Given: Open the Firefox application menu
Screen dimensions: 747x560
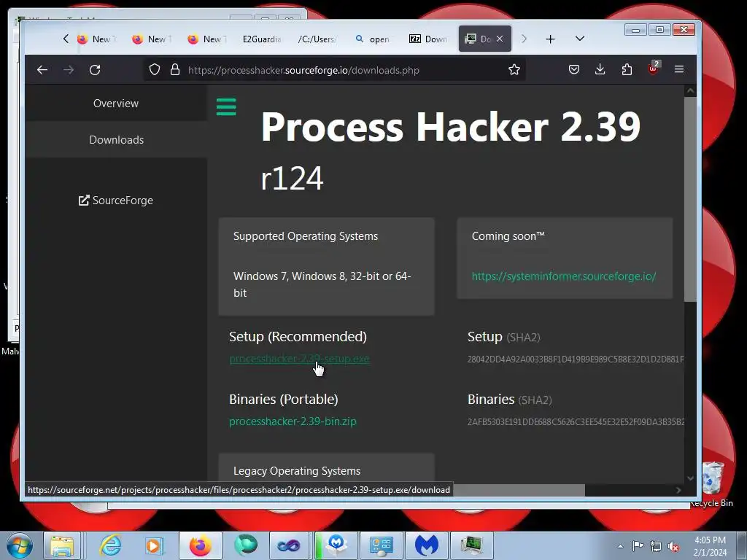Looking at the screenshot, I should (679, 70).
